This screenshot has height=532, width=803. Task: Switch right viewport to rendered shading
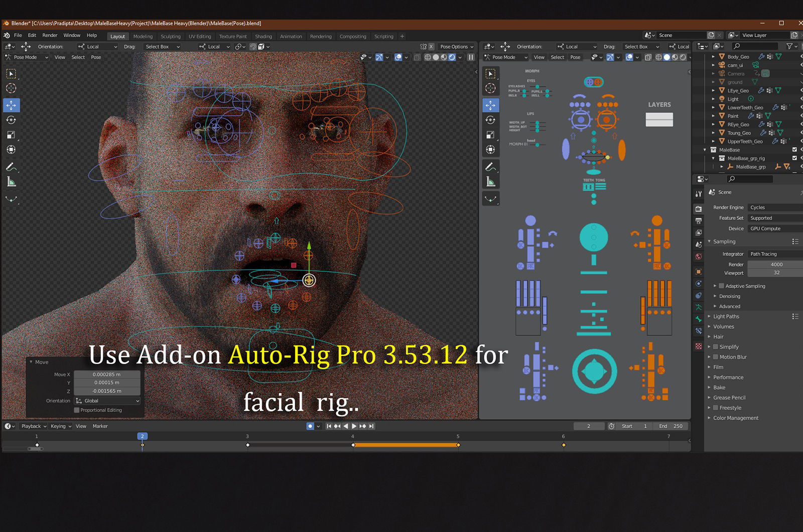[683, 57]
